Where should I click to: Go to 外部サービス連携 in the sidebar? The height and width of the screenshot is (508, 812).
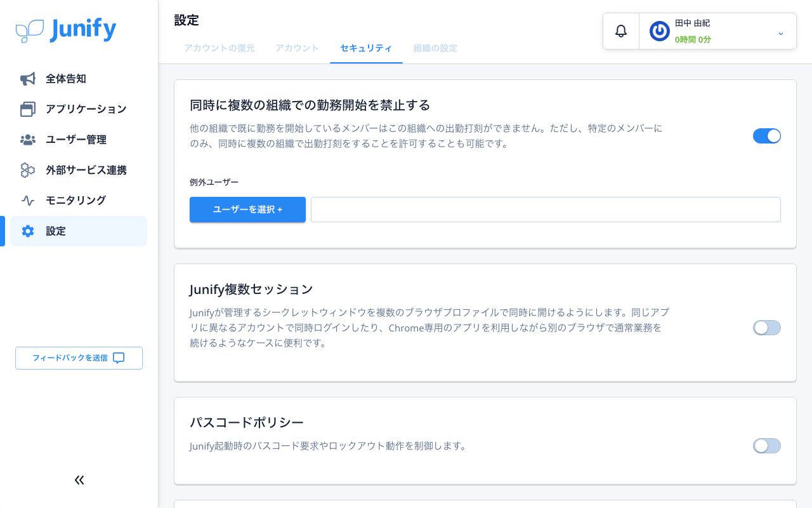click(x=79, y=170)
